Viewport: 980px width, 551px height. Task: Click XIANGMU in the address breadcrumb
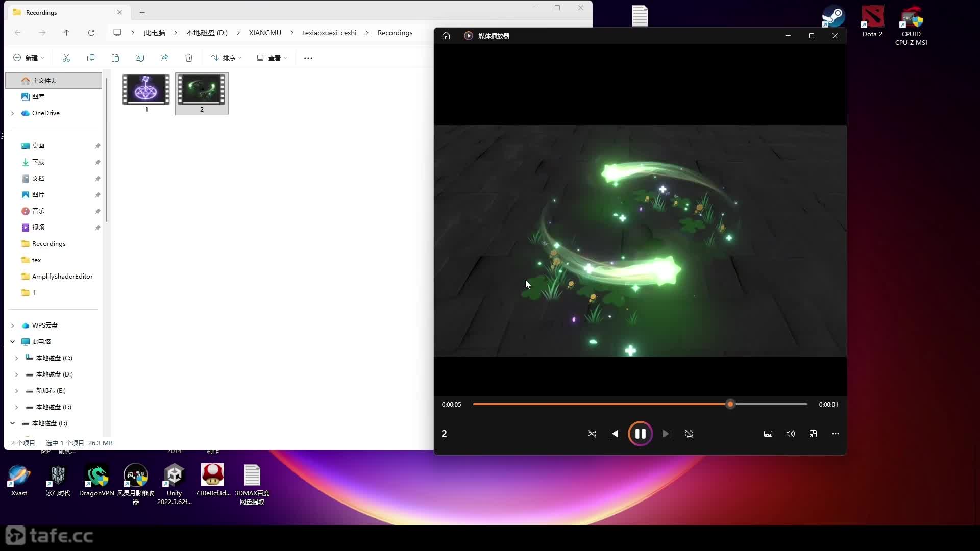point(265,33)
